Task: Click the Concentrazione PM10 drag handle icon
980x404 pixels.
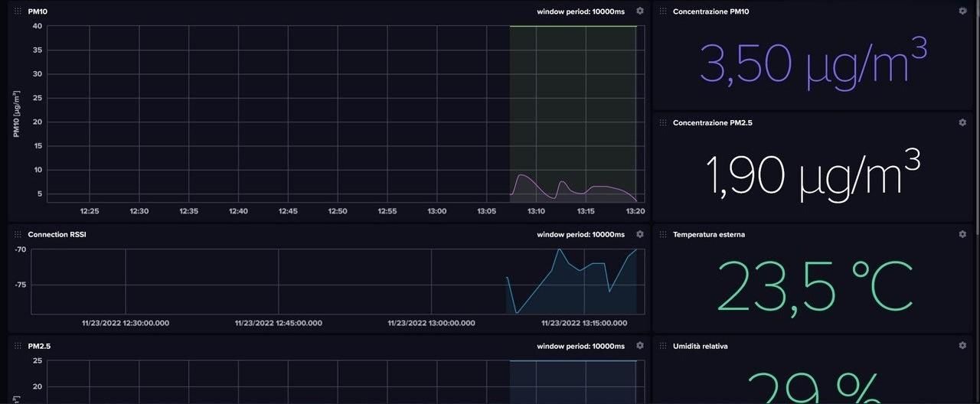Action: click(x=663, y=11)
